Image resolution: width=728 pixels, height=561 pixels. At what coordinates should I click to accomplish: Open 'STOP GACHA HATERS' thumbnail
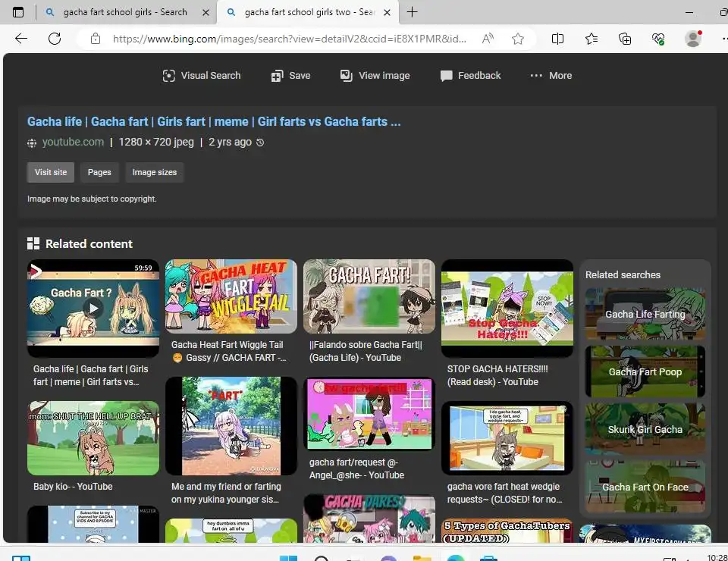click(x=507, y=309)
